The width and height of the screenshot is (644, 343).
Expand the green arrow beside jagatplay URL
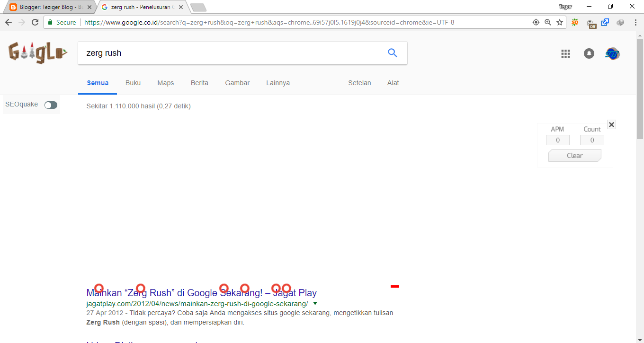click(x=315, y=303)
